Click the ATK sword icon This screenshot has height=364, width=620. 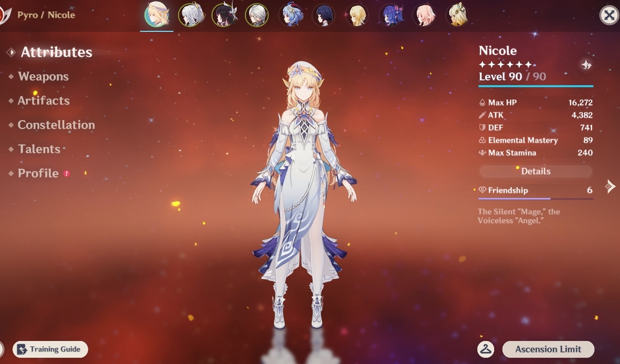tap(482, 115)
